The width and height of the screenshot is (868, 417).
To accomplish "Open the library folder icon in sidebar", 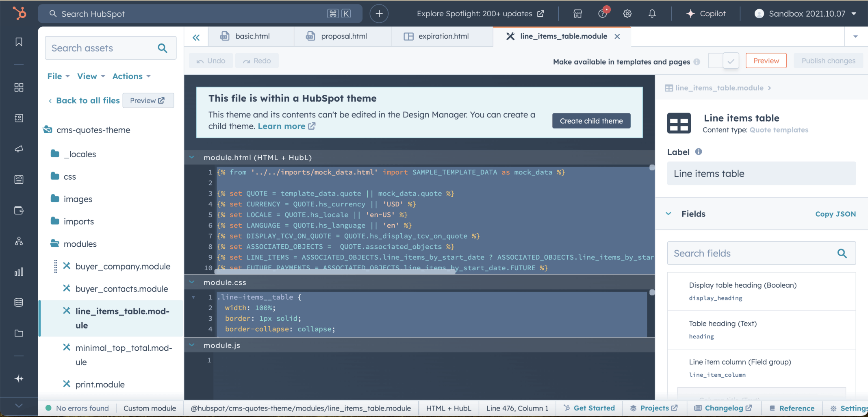I will [19, 333].
